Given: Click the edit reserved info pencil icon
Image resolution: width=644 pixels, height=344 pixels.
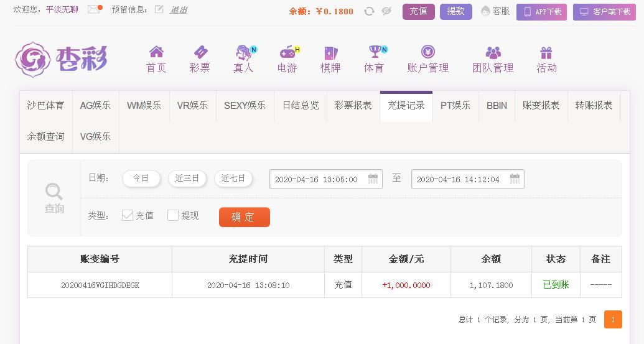Looking at the screenshot, I should (159, 9).
